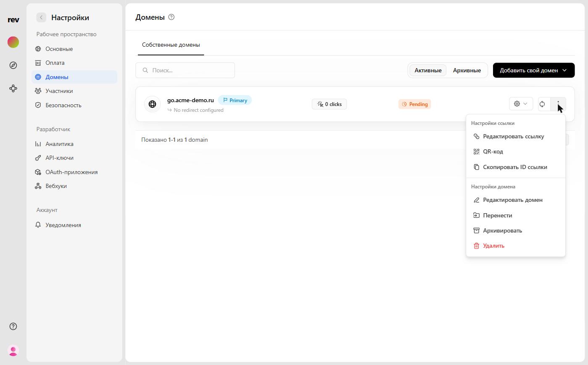This screenshot has height=365, width=588.
Task: Choose Скопировать ID ссылки
Action: 516,167
